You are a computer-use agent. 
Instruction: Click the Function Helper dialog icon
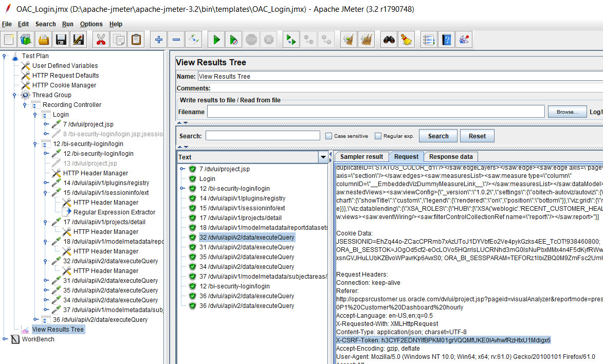[x=464, y=39]
